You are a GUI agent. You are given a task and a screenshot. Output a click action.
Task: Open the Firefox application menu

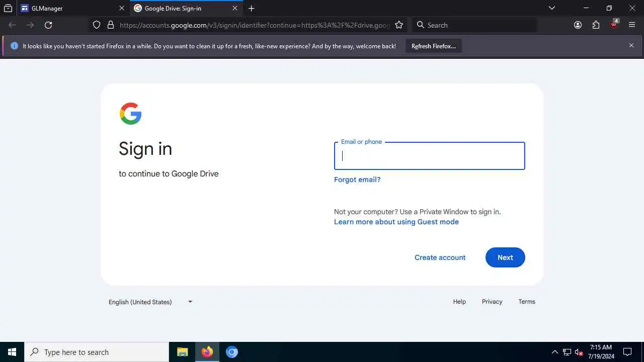click(632, 25)
